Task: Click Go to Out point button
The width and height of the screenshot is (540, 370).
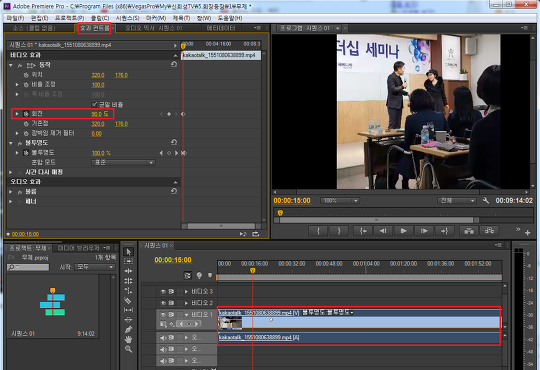Action: point(445,231)
